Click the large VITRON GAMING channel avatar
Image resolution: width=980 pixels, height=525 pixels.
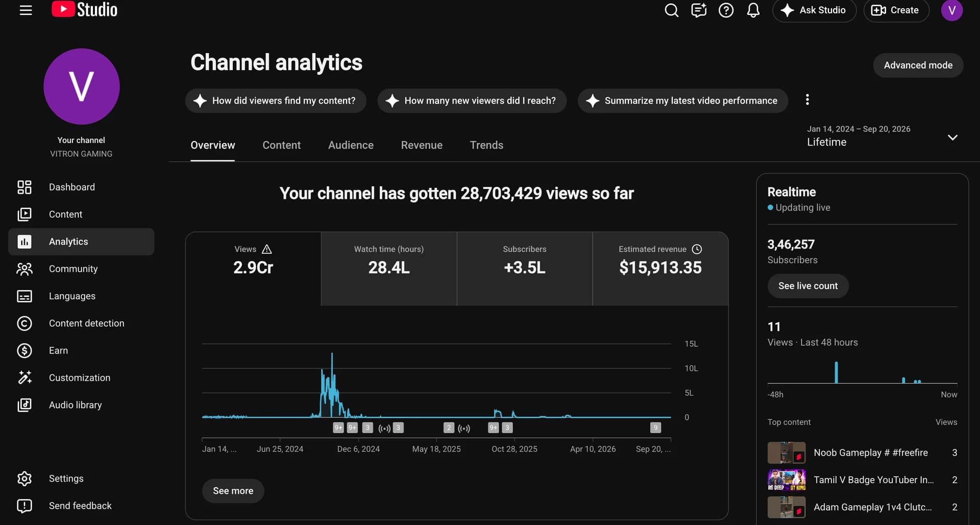point(82,86)
